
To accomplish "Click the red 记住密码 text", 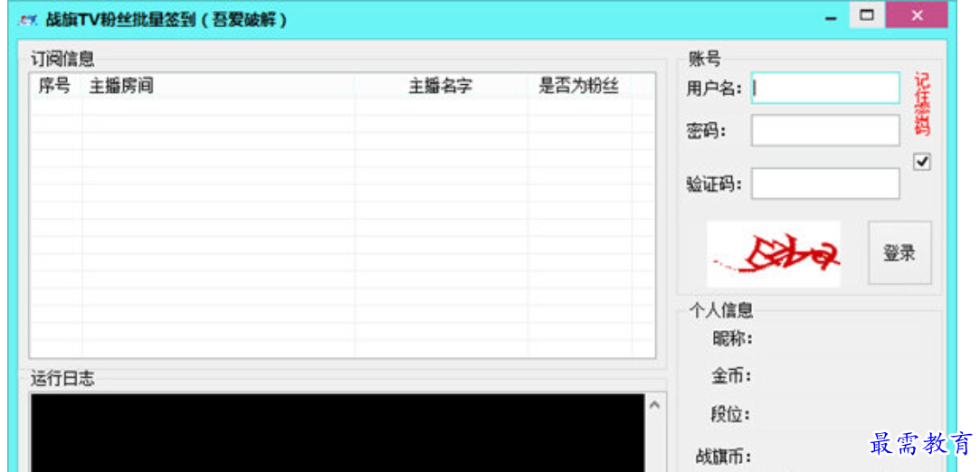I will pos(922,104).
